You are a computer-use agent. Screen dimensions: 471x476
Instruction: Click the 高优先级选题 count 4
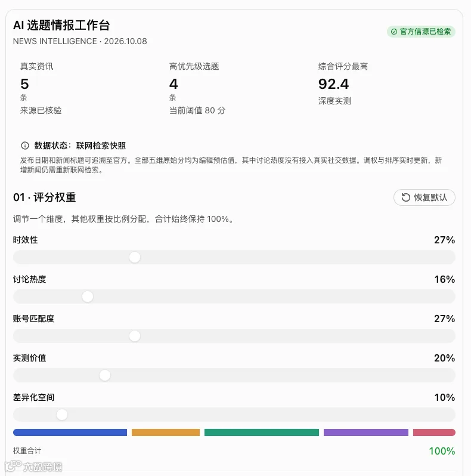coord(173,84)
